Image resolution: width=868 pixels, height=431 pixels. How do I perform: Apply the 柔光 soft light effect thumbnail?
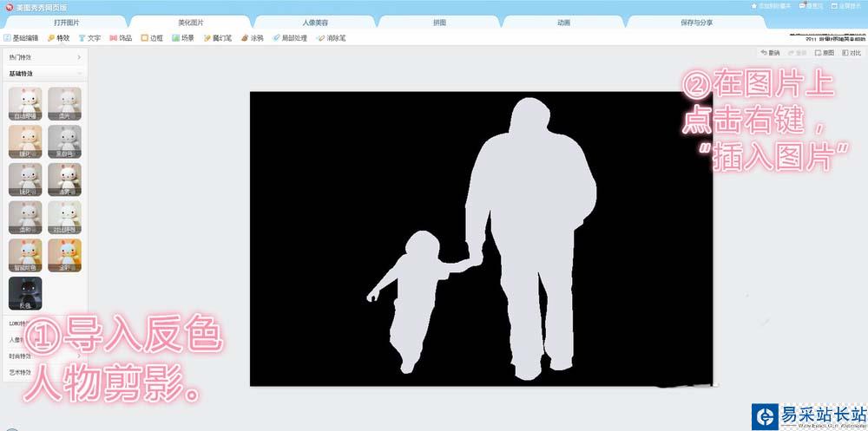coord(65,103)
